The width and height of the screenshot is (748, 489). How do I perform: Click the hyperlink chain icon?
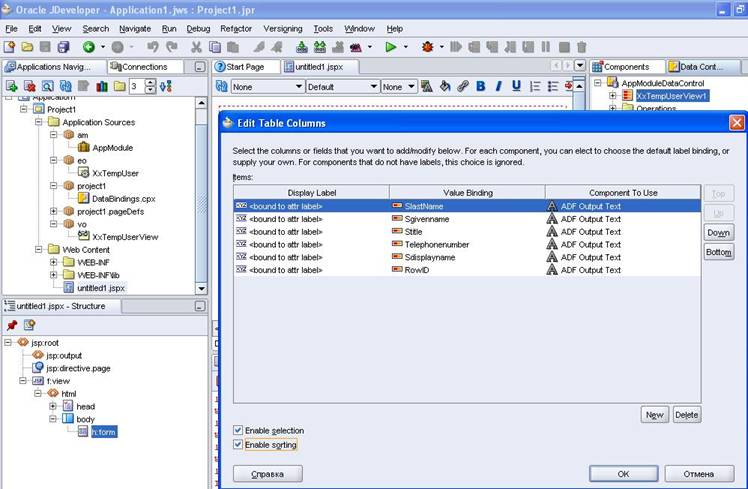pyautogui.click(x=463, y=86)
